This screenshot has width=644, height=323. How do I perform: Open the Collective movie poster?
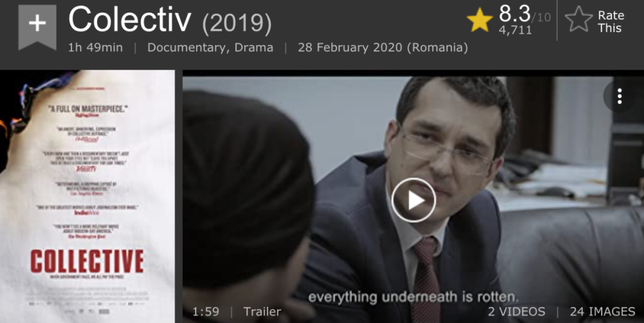88,196
